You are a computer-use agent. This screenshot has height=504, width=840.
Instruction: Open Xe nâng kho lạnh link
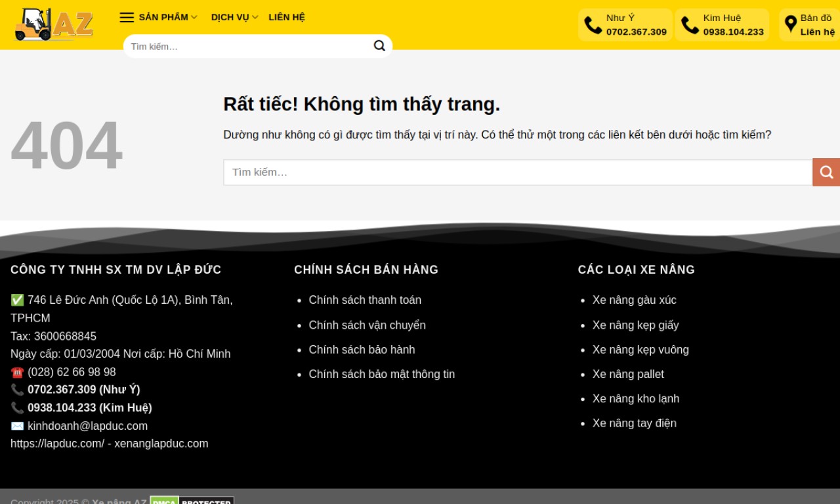click(x=636, y=398)
